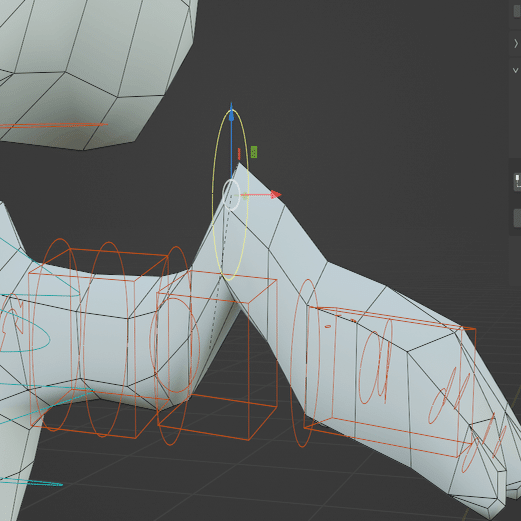Click the grey button below the bone icon
The image size is (521, 521).
click(517, 218)
